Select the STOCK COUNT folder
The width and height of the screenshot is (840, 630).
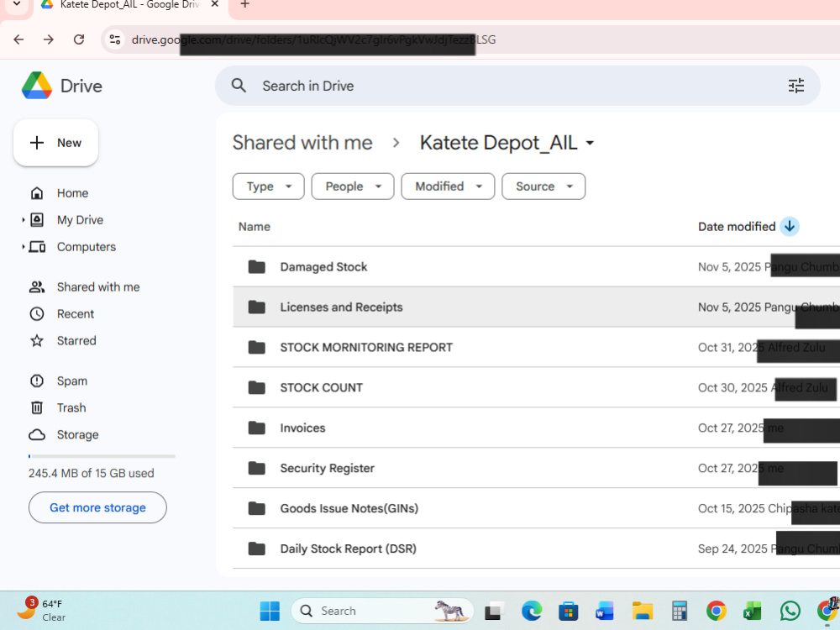(x=536, y=387)
